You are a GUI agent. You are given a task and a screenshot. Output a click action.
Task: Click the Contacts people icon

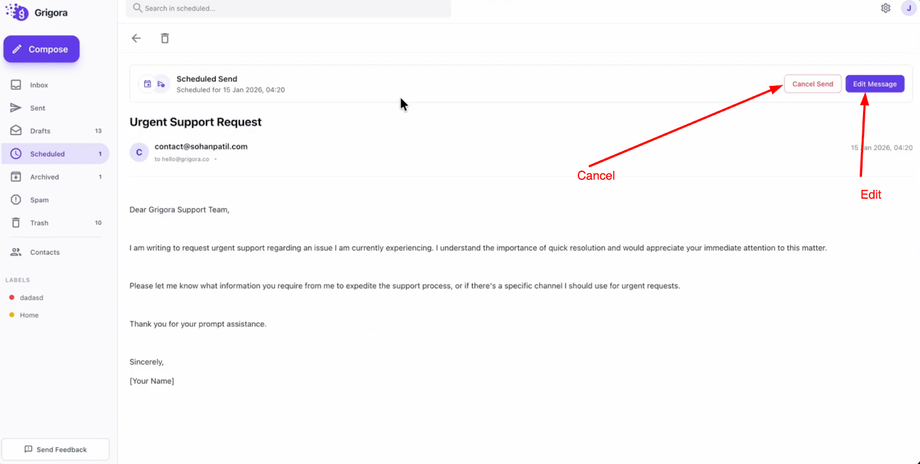[16, 252]
